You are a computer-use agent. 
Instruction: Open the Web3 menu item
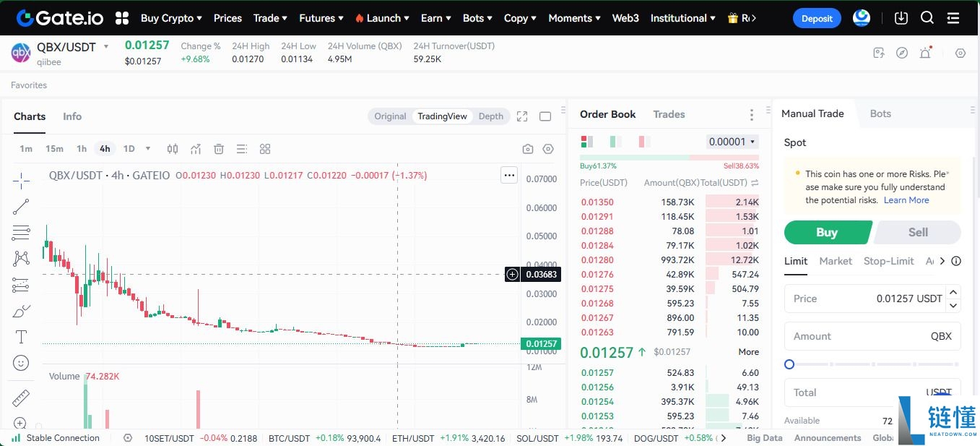(x=625, y=18)
